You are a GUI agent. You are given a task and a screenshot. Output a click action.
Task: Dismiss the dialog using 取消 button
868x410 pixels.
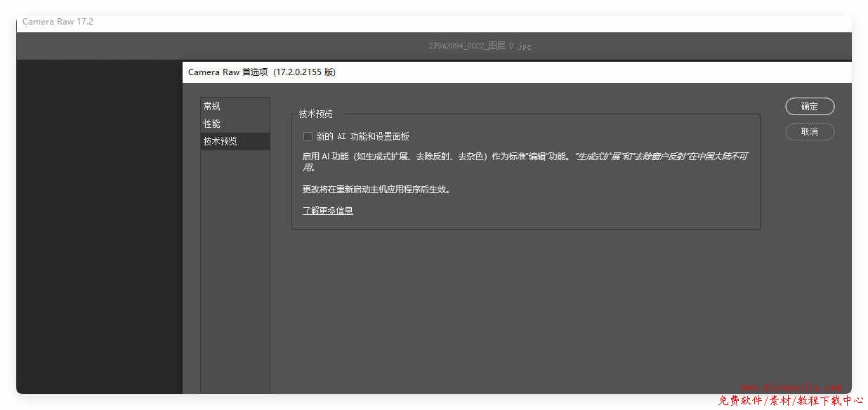click(810, 132)
